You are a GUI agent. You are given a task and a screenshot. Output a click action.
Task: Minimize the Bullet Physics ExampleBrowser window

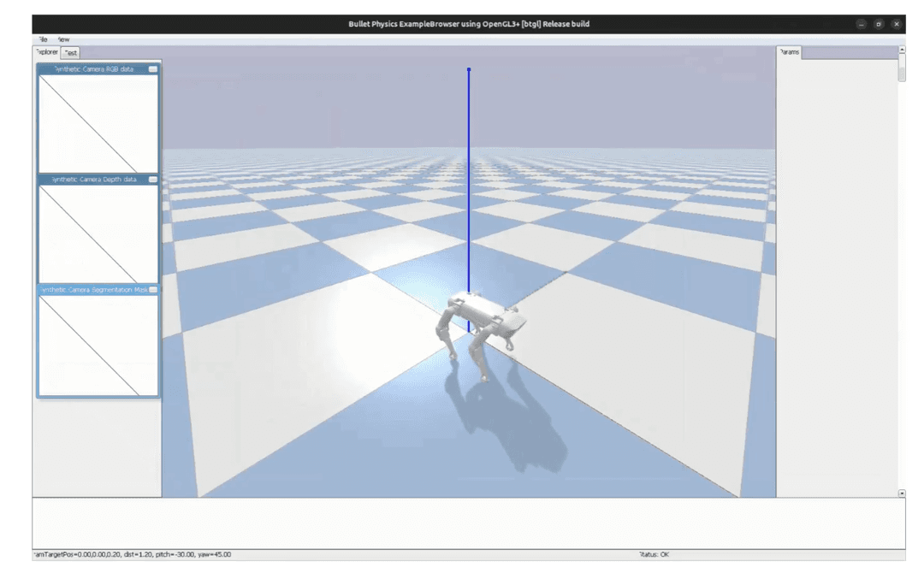[861, 24]
